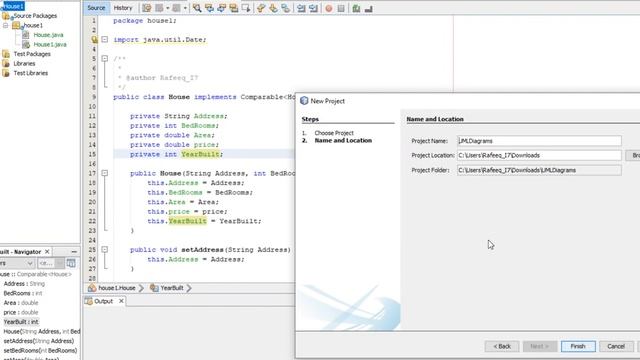The width and height of the screenshot is (640, 360).
Task: Switch to the History editor view
Action: (122, 8)
